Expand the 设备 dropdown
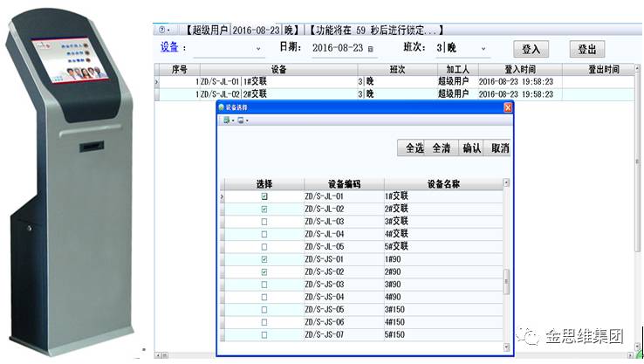 258,49
